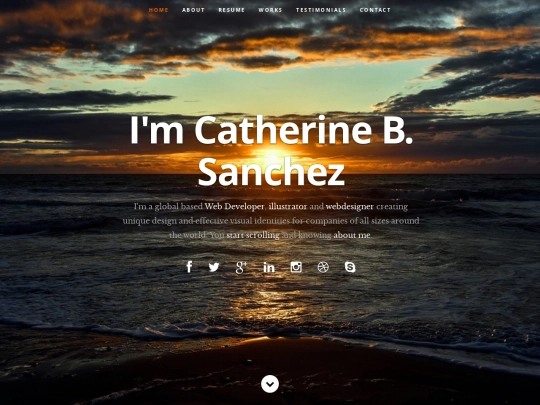The width and height of the screenshot is (540, 405).
Task: Click the 'Web Developer' highlighted text
Action: coord(234,207)
